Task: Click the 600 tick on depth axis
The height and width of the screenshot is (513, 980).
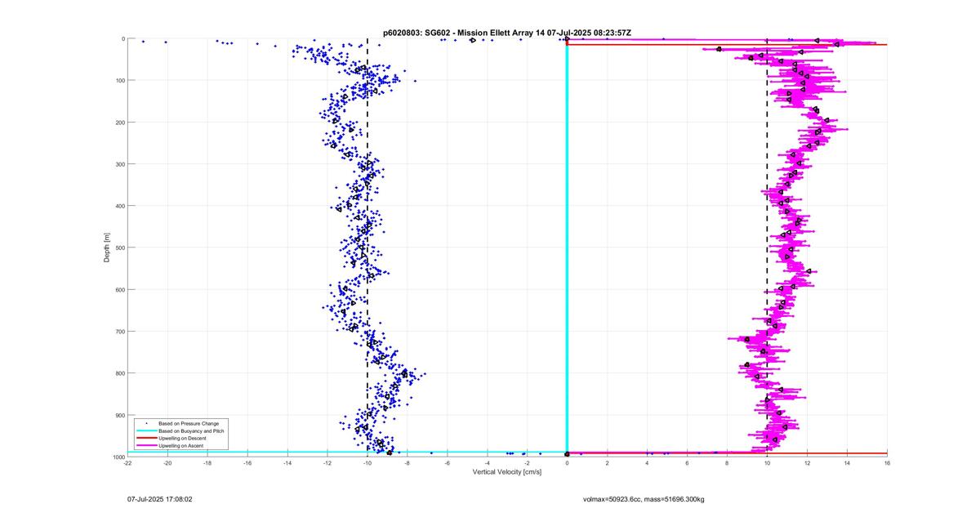Action: click(119, 289)
